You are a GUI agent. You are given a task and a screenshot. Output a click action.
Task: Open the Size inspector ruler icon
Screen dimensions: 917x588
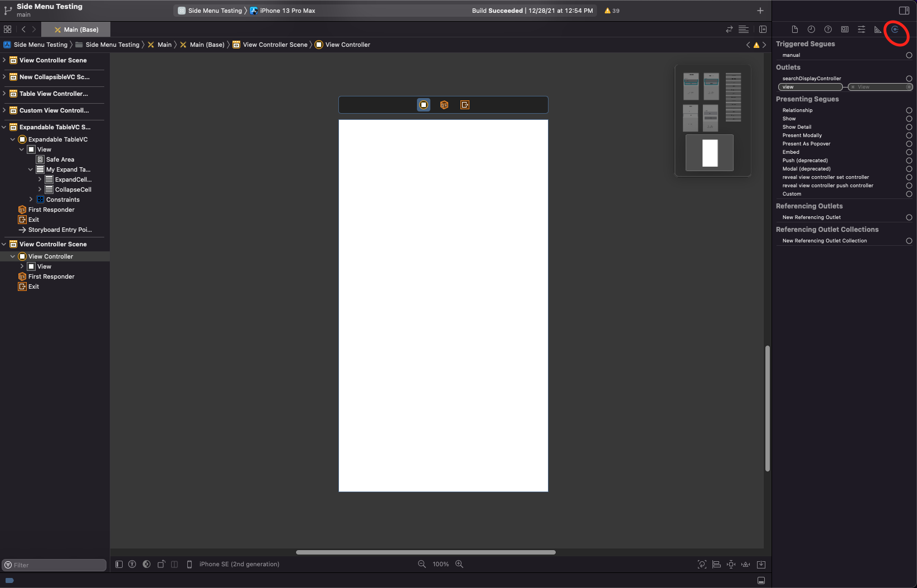coord(878,30)
